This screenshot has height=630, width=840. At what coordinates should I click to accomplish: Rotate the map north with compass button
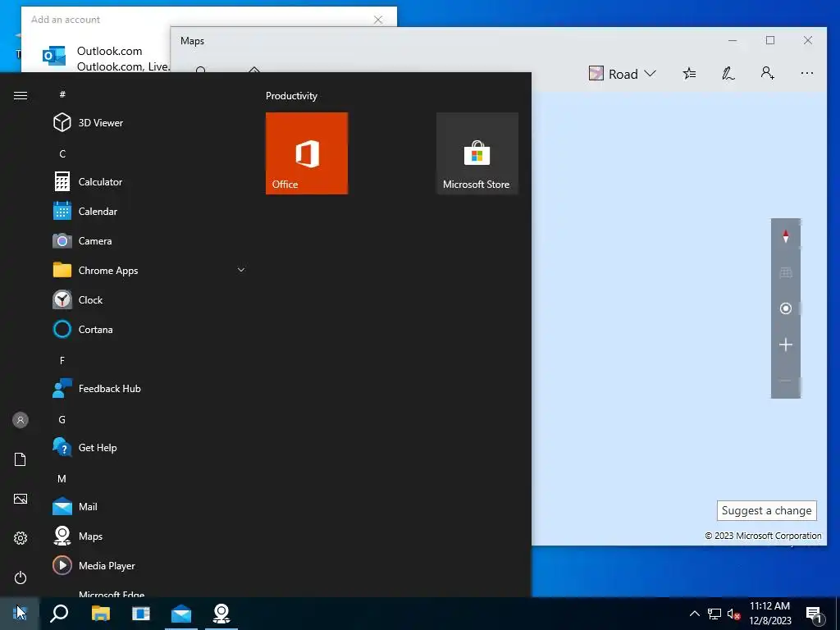[786, 236]
